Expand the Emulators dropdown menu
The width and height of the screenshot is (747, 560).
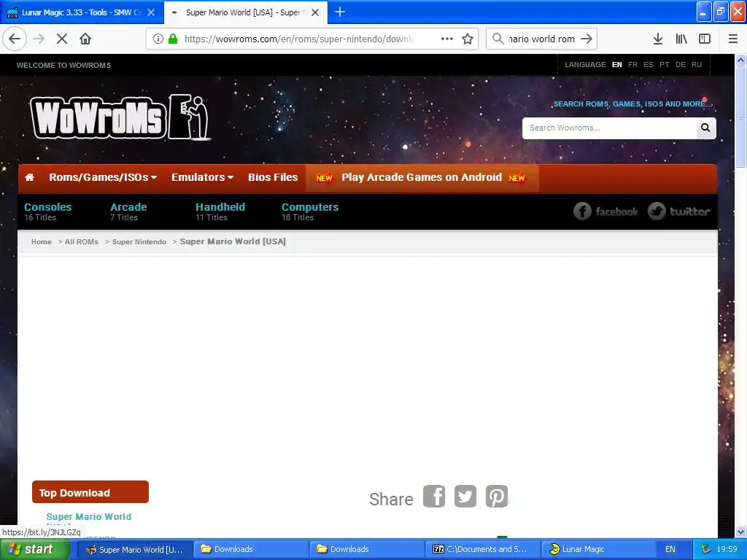203,177
